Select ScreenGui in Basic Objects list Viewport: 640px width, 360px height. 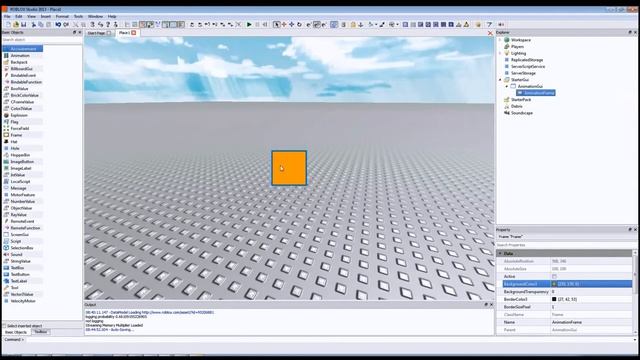[20, 235]
